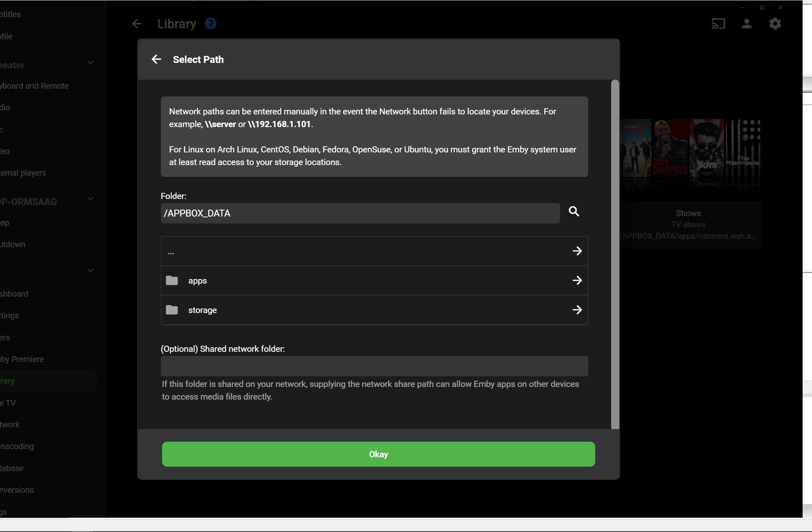Open Transcoding sidebar item
Image resolution: width=812 pixels, height=532 pixels.
17,446
